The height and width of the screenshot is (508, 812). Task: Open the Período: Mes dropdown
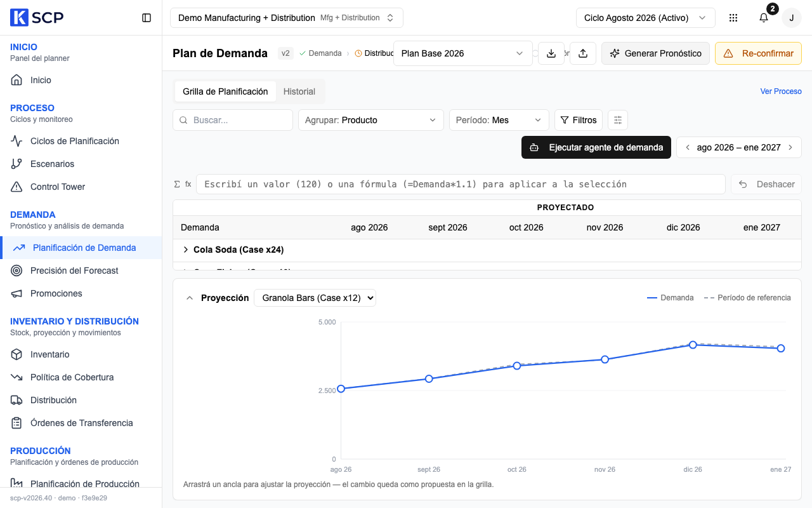(499, 120)
